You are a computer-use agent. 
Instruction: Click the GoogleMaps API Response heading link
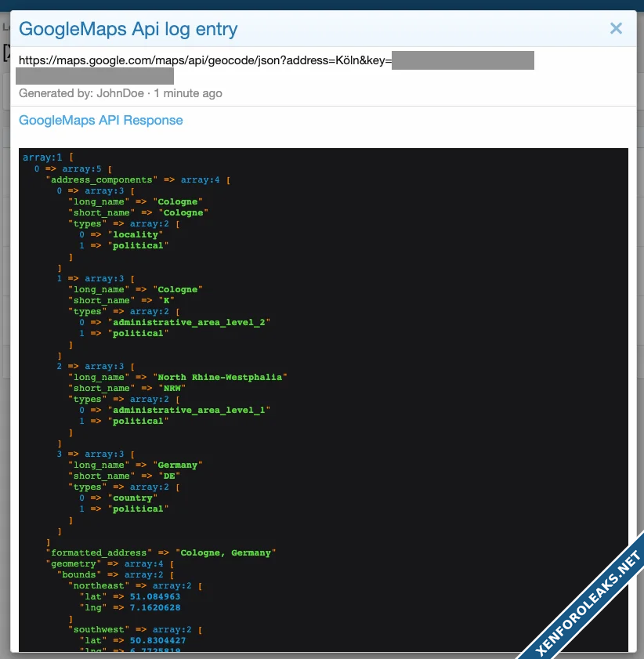(100, 121)
